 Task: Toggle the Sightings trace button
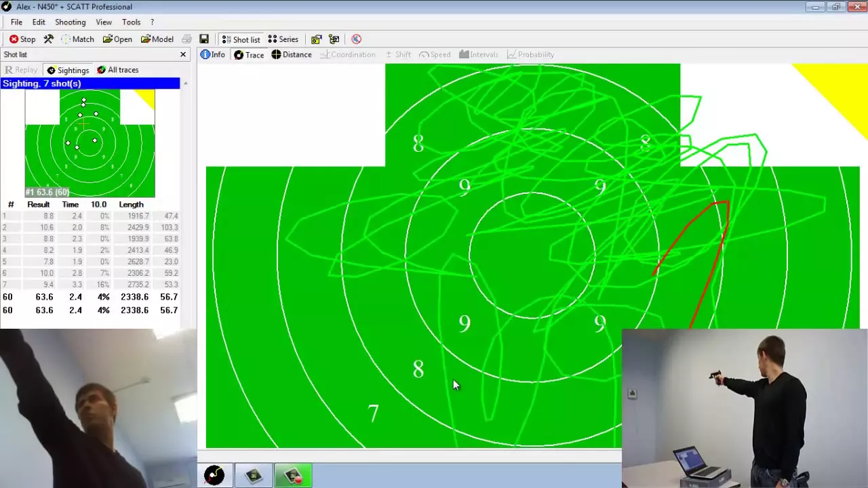(68, 70)
